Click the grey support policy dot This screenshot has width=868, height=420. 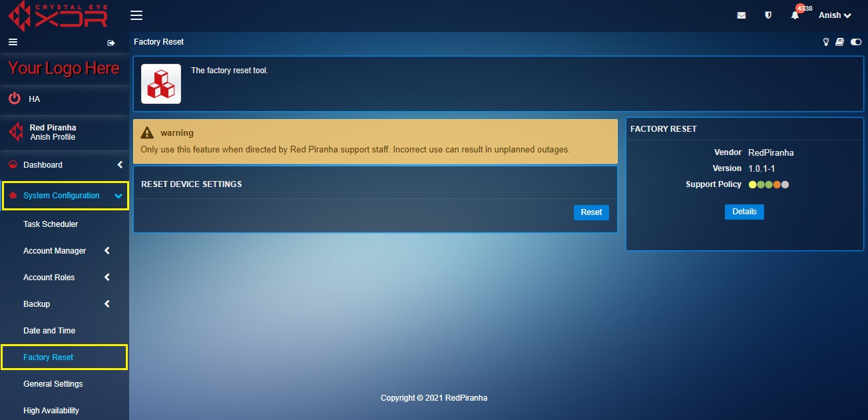click(x=785, y=184)
